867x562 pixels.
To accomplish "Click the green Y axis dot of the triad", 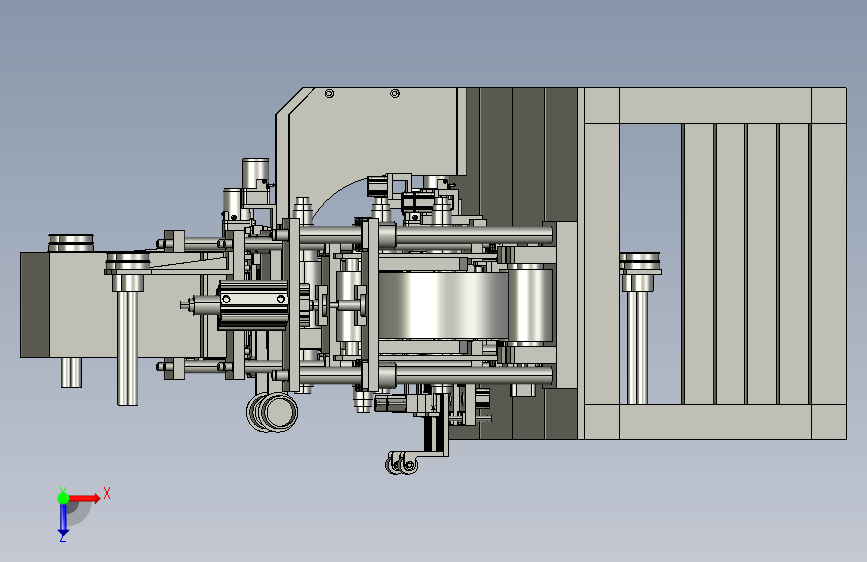I will (63, 498).
